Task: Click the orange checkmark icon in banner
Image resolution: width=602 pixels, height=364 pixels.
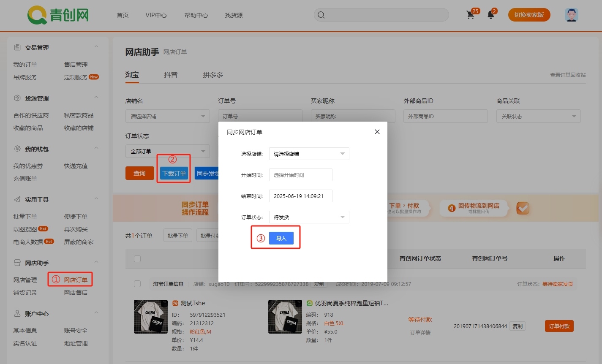Action: tap(523, 208)
